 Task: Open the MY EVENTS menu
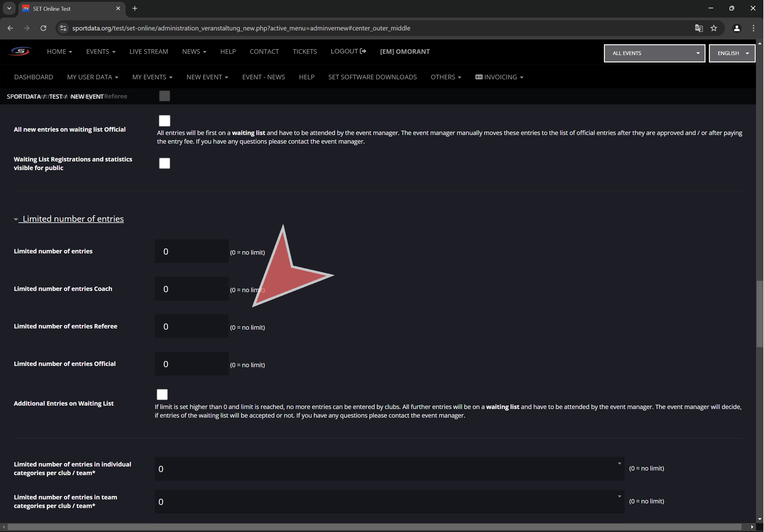point(152,77)
